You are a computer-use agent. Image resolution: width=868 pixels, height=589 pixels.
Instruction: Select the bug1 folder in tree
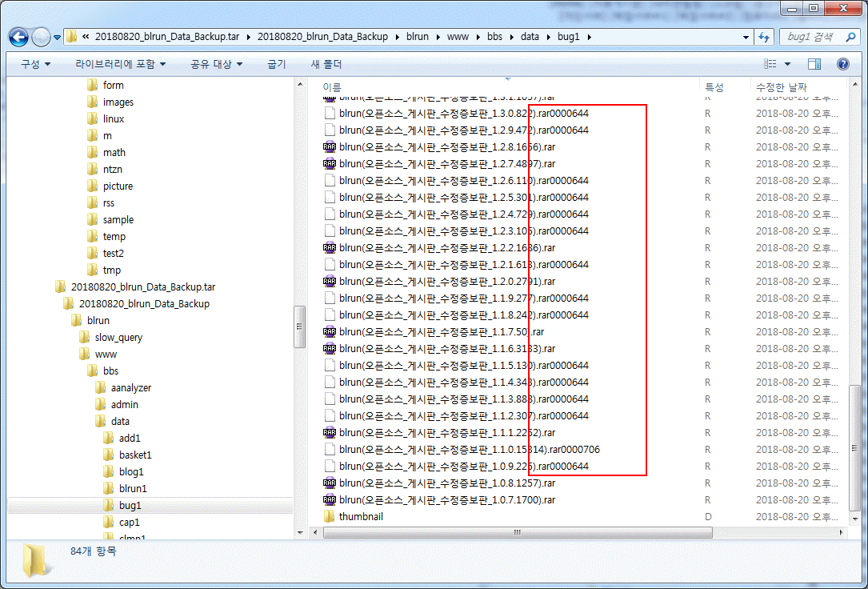(130, 505)
